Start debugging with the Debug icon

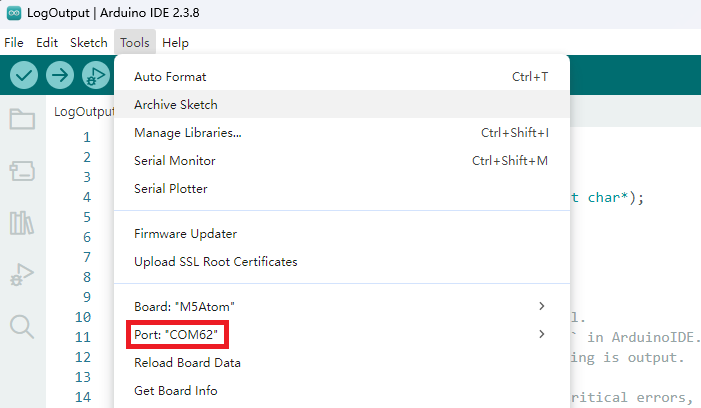pyautogui.click(x=96, y=75)
